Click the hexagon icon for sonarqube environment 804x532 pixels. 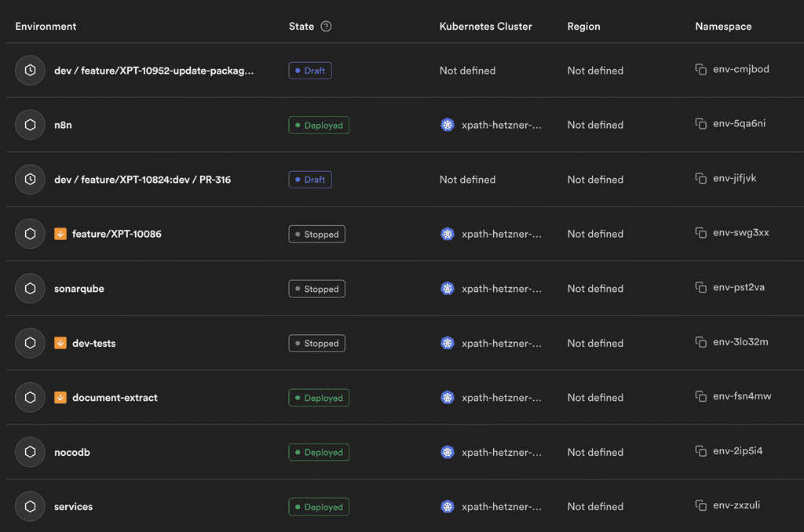pyautogui.click(x=30, y=289)
